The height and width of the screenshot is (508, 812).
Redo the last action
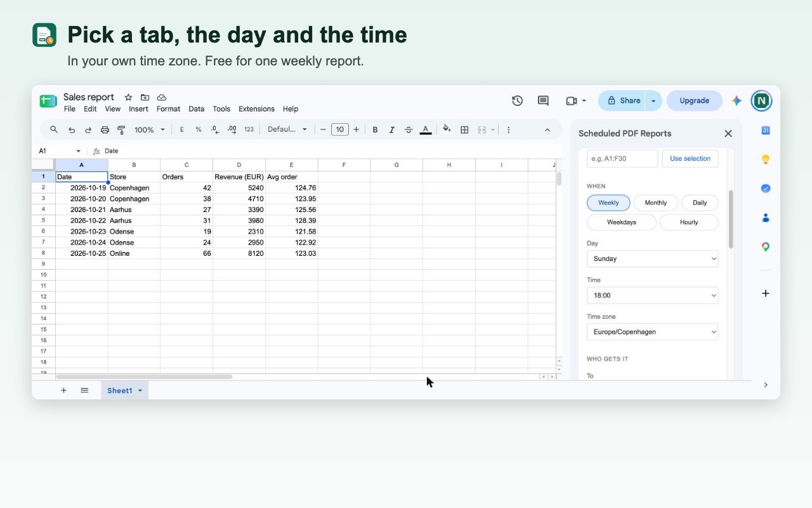click(x=88, y=130)
